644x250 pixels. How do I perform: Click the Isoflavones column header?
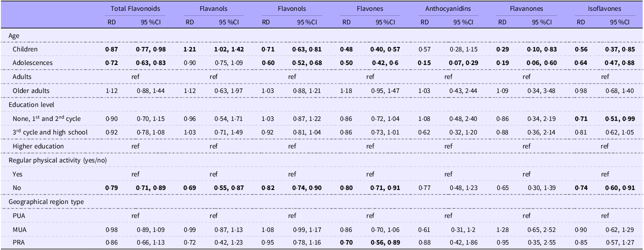coord(604,8)
